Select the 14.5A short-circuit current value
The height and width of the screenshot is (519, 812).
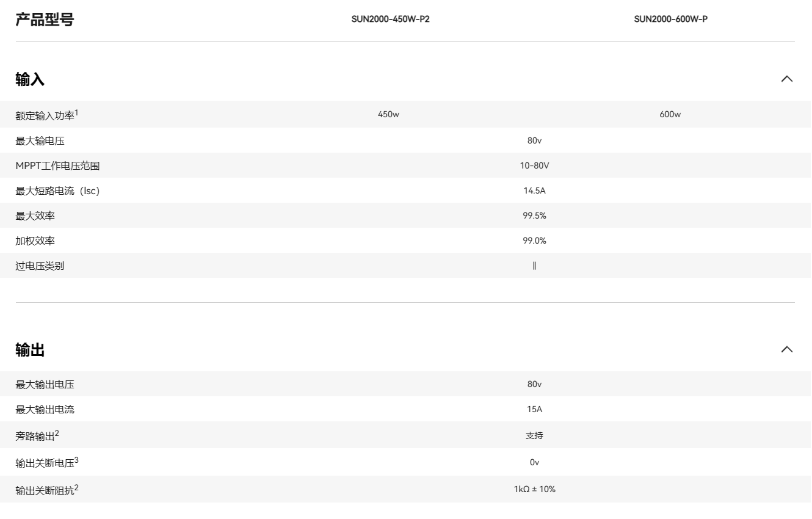coord(534,191)
